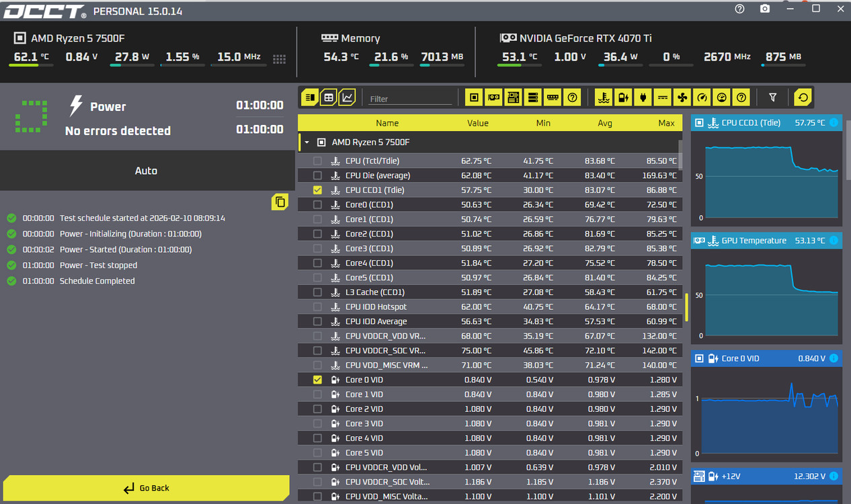Screen dimensions: 851x504
Task: Switch to graph view of sensors
Action: tap(347, 97)
